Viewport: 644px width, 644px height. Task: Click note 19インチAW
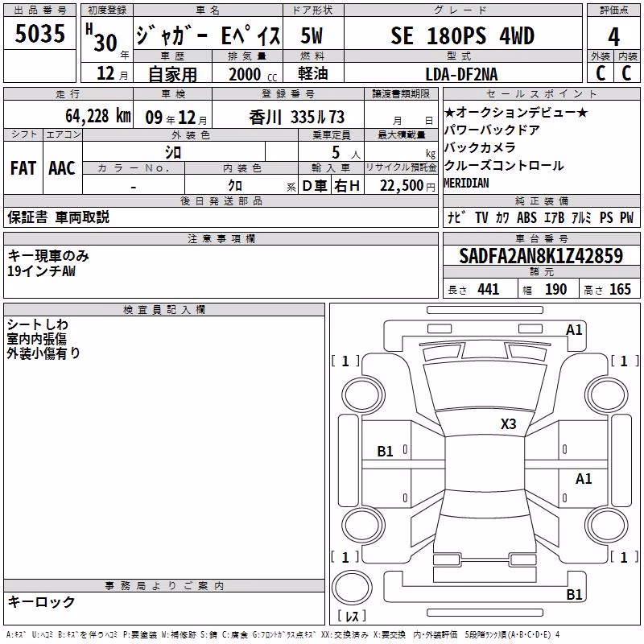tap(42, 270)
